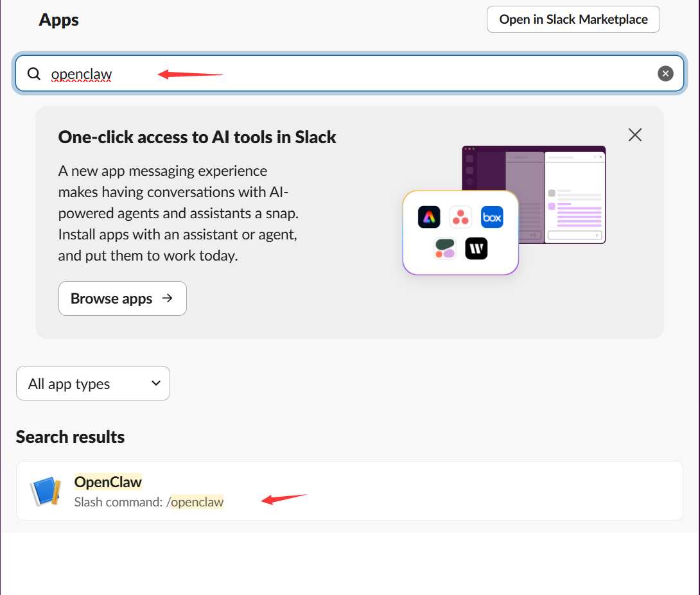Click the Adobe icon in the illustration
700x595 pixels.
pos(429,217)
